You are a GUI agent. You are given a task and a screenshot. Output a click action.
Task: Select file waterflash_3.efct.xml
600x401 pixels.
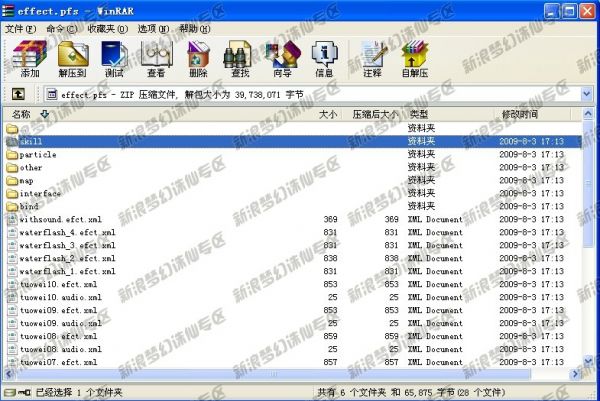click(x=67, y=246)
